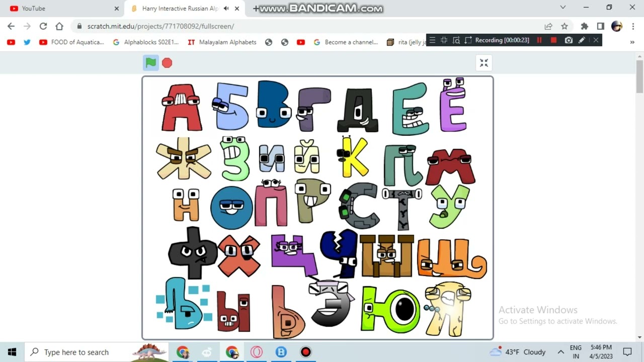Toggle the Chrome side panel

pyautogui.click(x=600, y=26)
